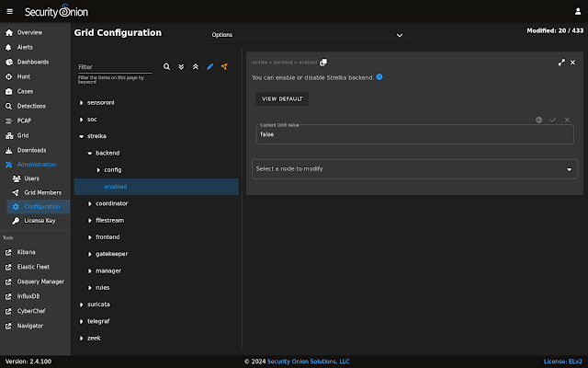Viewport: 588px width, 368px height.
Task: Collapse the backend tree node
Action: (x=90, y=154)
